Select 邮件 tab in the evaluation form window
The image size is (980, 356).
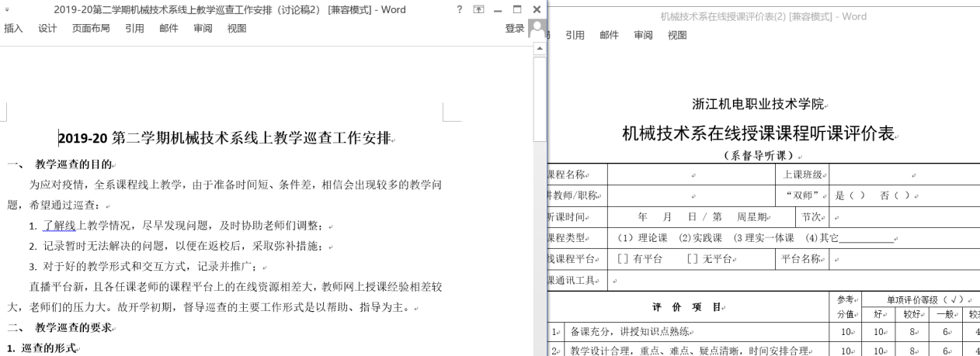(609, 35)
